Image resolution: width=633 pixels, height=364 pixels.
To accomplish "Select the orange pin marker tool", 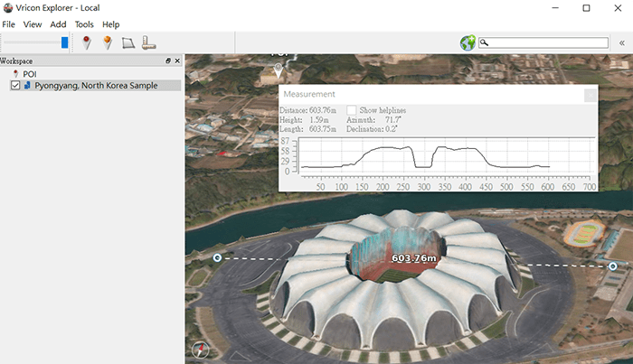I will [108, 42].
